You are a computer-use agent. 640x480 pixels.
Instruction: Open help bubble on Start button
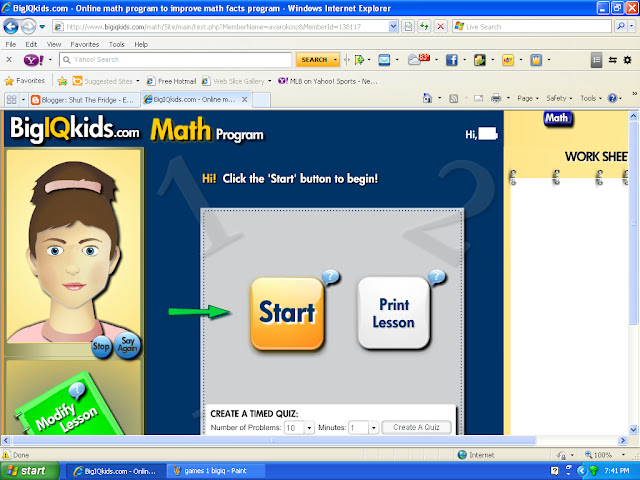tap(331, 277)
